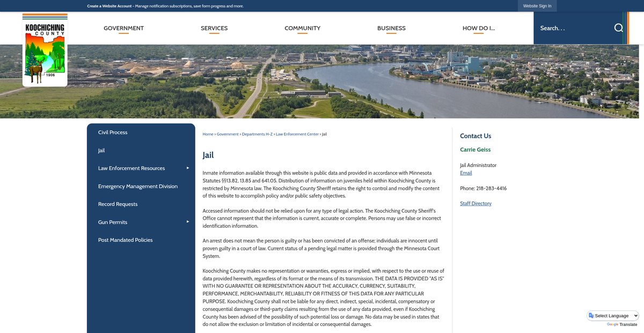Click the Website Sign In button

(537, 6)
